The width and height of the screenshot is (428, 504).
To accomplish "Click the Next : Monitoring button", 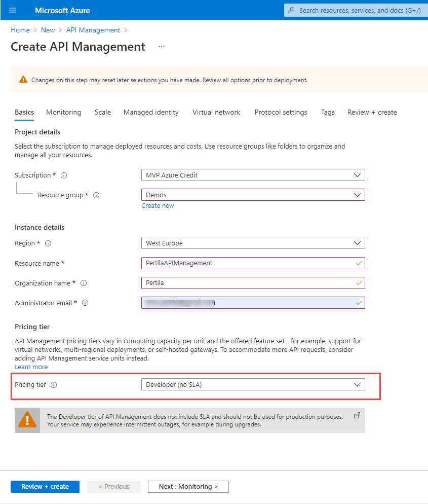I will point(188,487).
